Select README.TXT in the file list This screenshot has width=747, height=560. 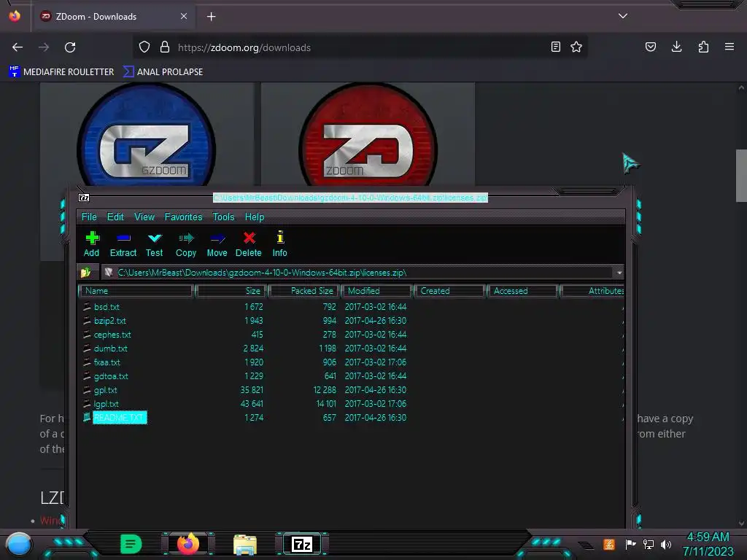coord(120,418)
